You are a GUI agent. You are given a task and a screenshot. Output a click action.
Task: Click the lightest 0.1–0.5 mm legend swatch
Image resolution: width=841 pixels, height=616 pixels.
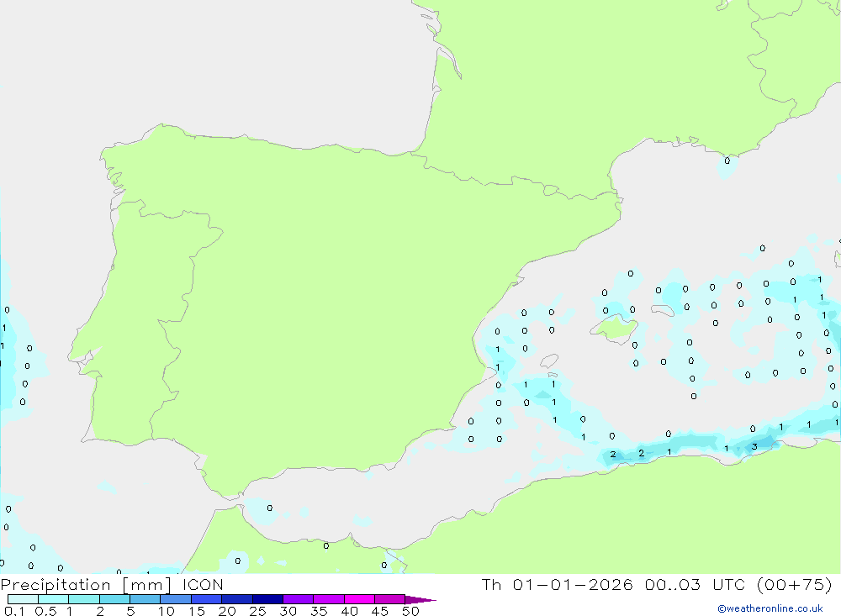pyautogui.click(x=23, y=599)
